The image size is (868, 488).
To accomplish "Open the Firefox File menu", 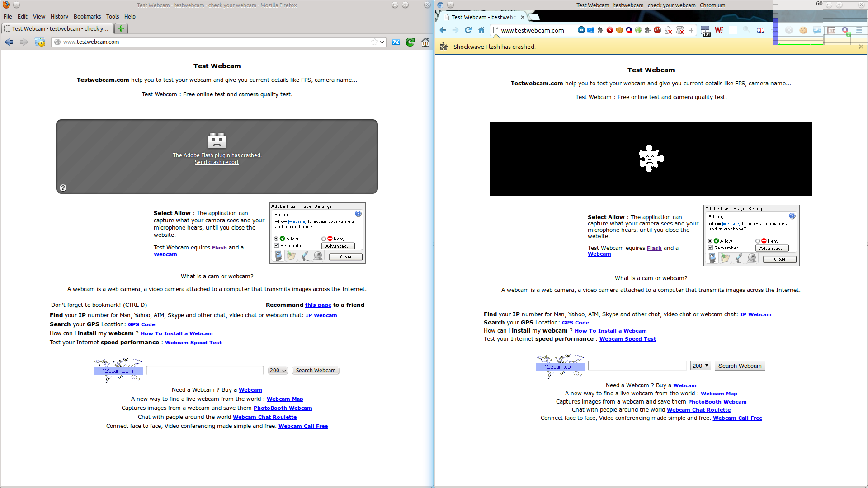I will tap(8, 17).
